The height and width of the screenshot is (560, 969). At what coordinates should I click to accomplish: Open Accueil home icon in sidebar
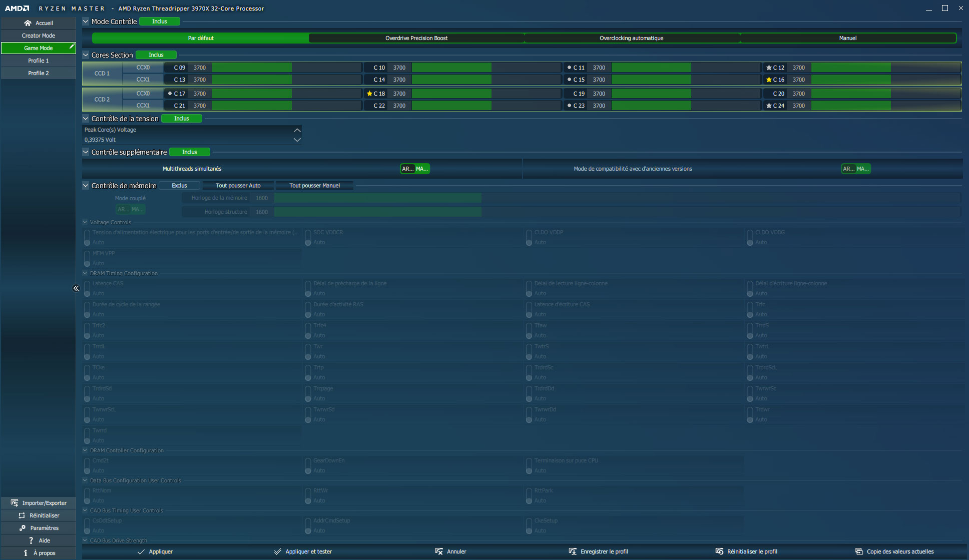[x=28, y=23]
